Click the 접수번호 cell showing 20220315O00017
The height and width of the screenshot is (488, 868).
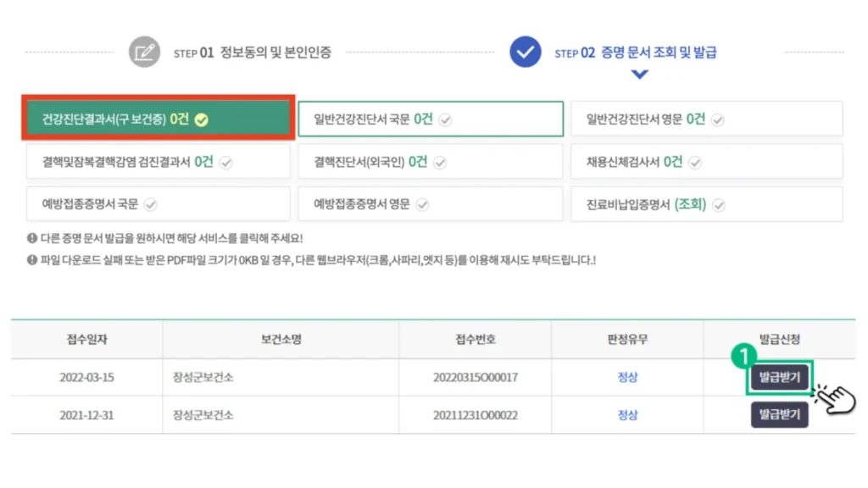tap(476, 377)
